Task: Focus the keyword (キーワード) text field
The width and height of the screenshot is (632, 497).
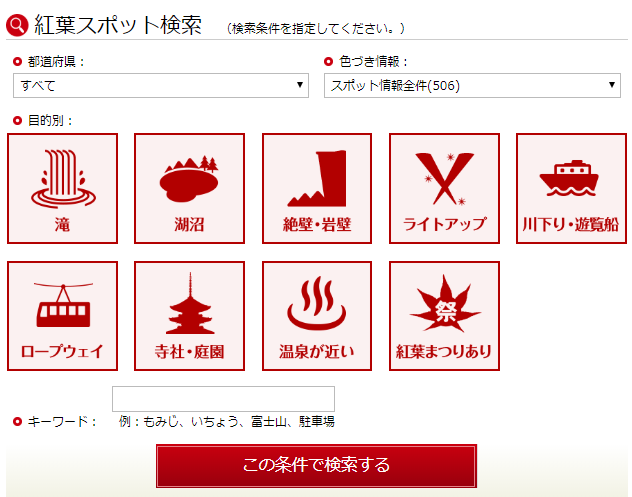Action: (x=223, y=399)
